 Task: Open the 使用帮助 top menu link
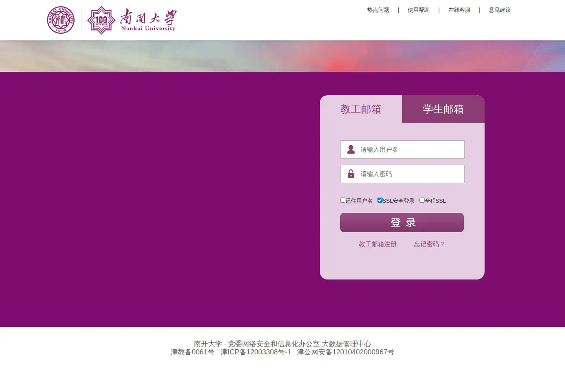click(419, 10)
